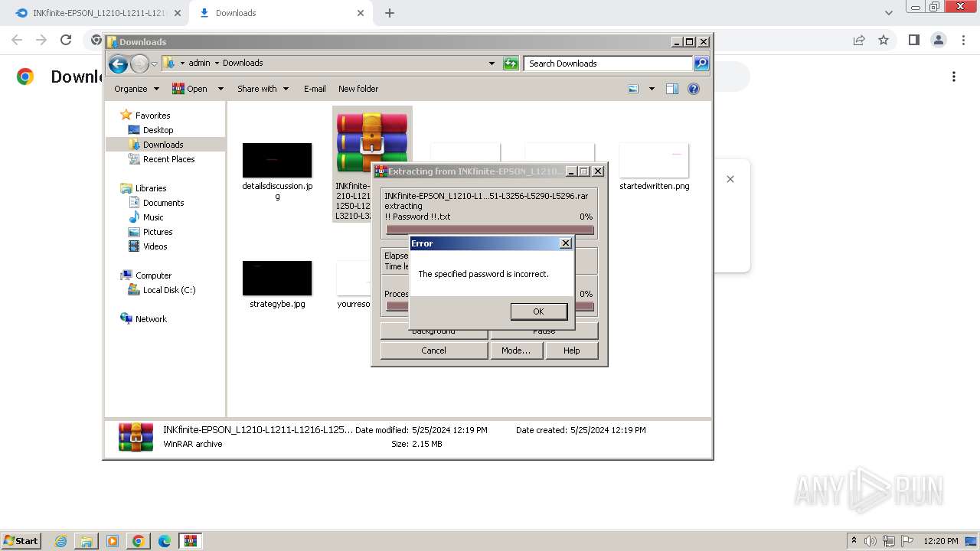980x551 pixels.
Task: Click the Downloads breadcrumb in address bar
Action: point(243,64)
